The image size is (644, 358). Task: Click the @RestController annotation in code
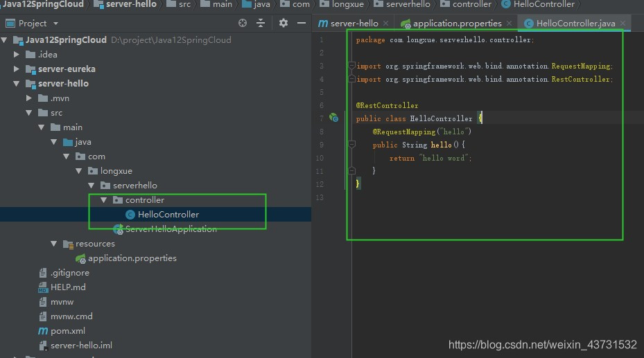387,105
